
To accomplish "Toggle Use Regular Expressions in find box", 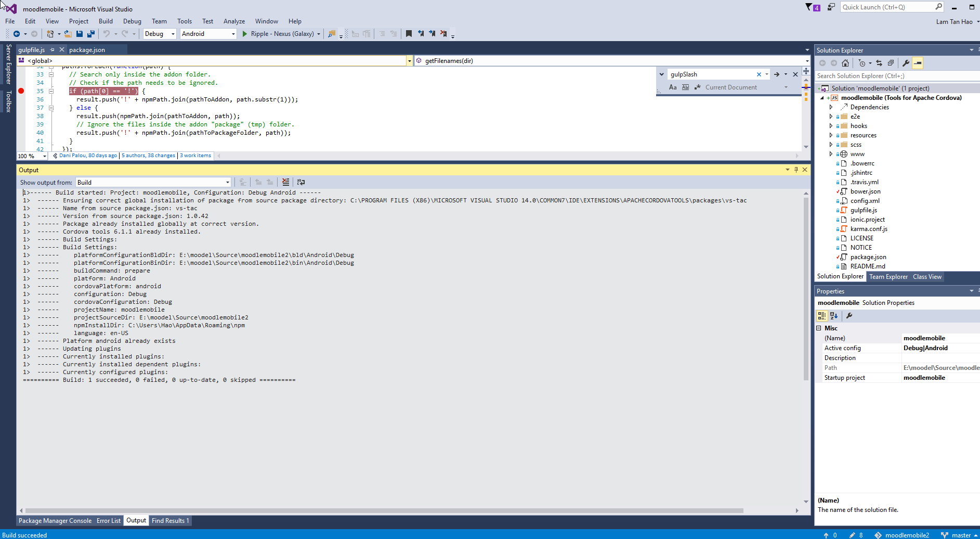I will pos(698,87).
